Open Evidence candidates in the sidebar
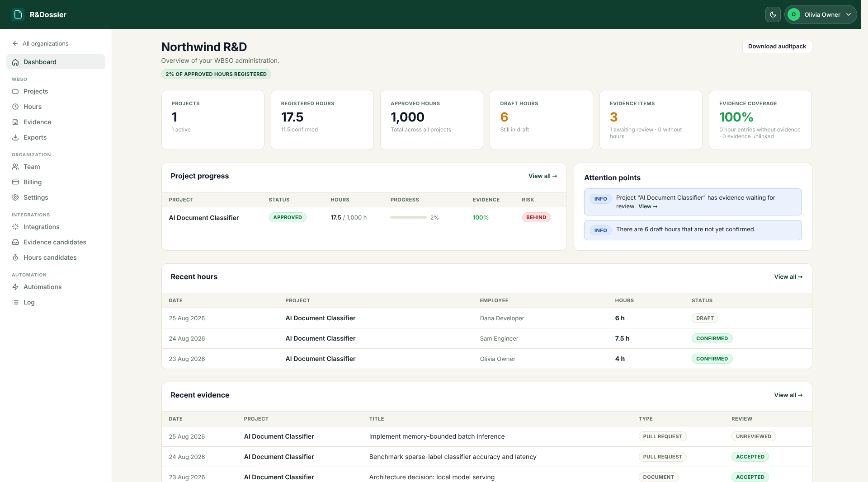The height and width of the screenshot is (482, 868). coord(56,242)
